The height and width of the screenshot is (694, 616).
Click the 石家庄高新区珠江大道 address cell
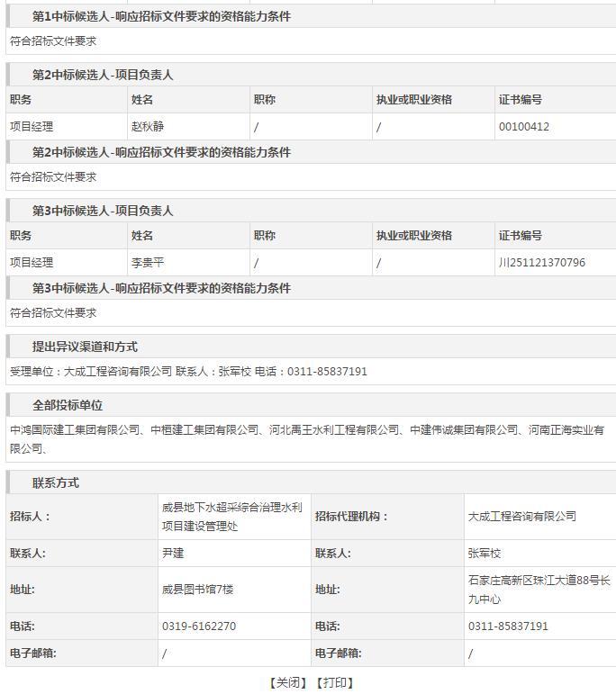[x=539, y=590]
